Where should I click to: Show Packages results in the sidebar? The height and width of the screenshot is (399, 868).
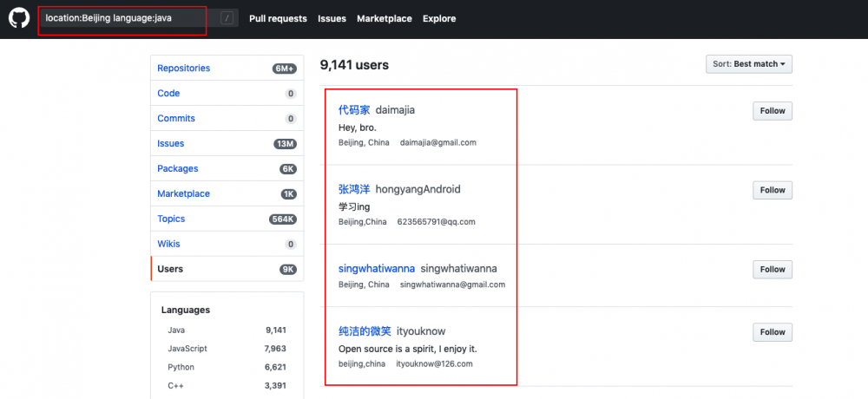click(x=227, y=168)
